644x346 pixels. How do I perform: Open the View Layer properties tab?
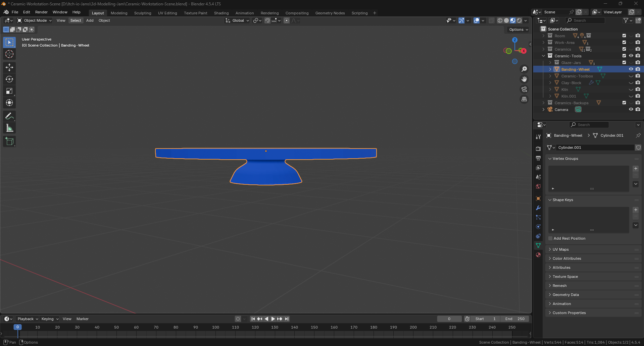[538, 167]
